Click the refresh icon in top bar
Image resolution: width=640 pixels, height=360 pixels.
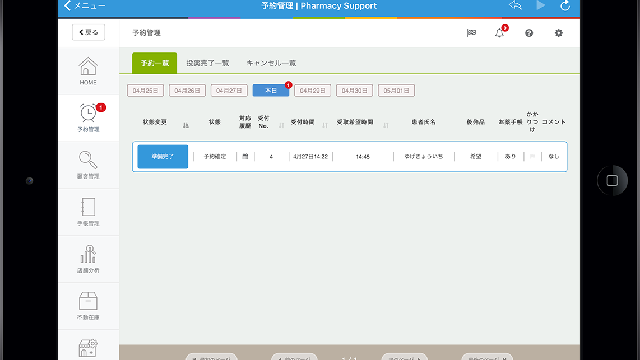coord(565,6)
